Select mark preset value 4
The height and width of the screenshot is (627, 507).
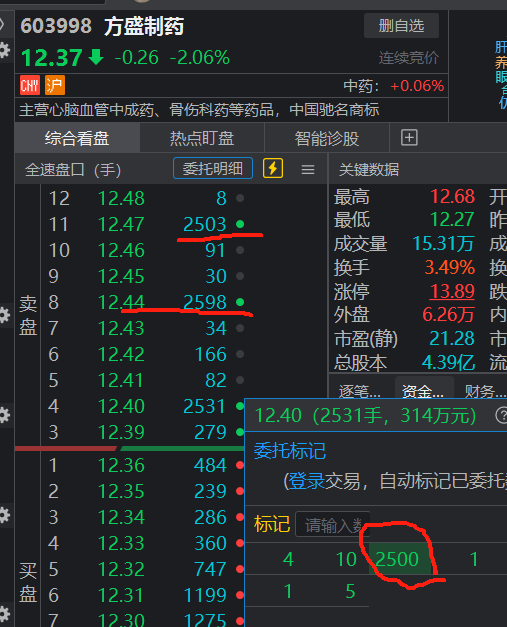point(288,559)
